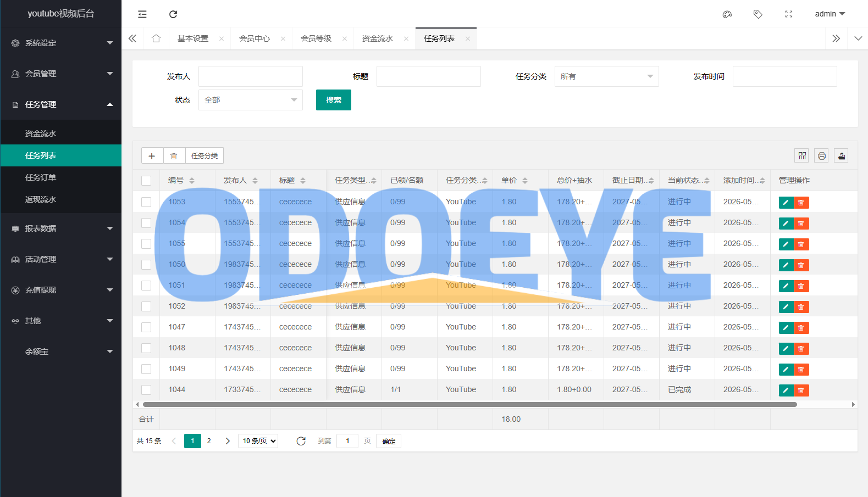Expand the 报表数据 sidebar menu
This screenshot has width=868, height=497.
tap(61, 228)
